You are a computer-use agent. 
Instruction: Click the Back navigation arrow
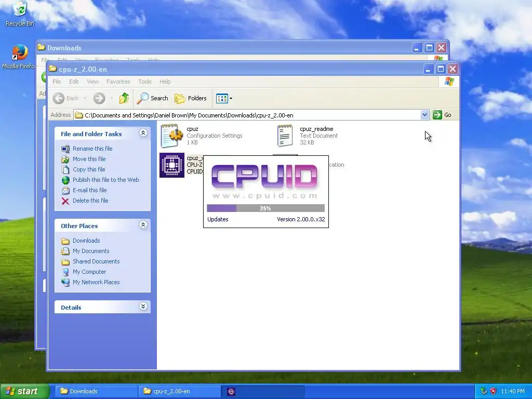59,98
